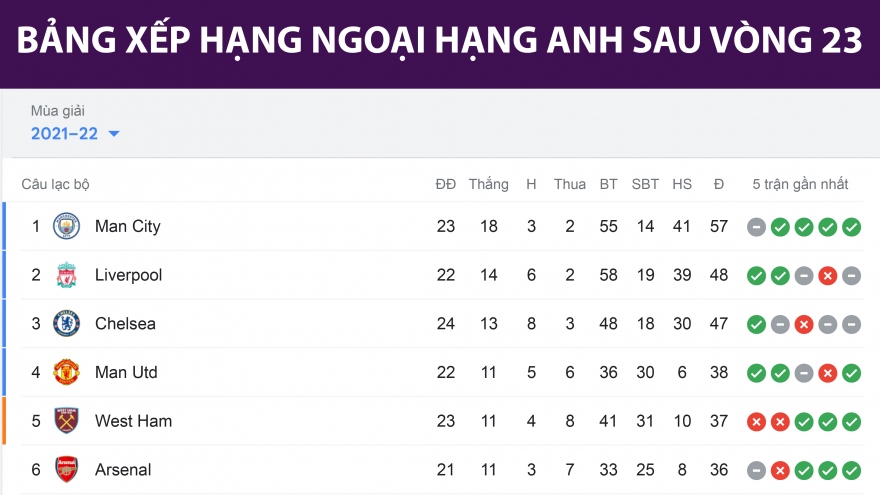880x495 pixels.
Task: Click the Arsenal club crest
Action: 66,470
